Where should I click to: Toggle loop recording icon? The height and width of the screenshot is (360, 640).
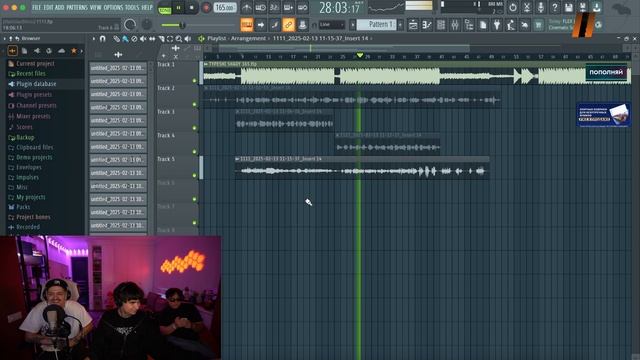302,7
